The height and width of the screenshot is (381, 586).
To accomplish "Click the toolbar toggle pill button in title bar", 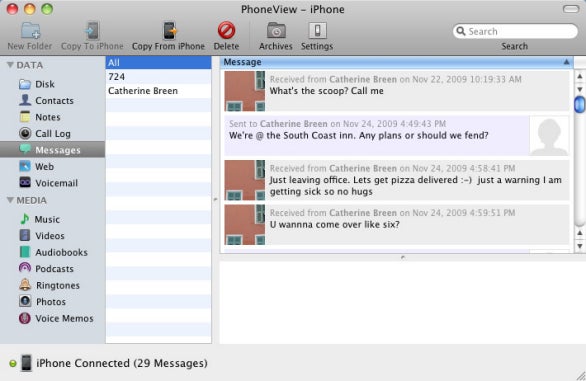I will (571, 9).
